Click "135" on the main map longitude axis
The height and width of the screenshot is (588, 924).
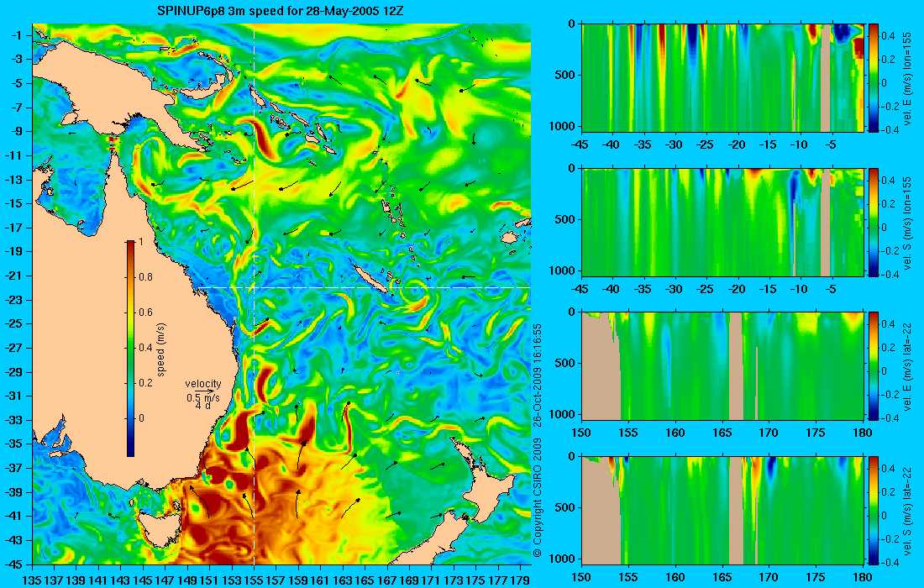point(32,580)
